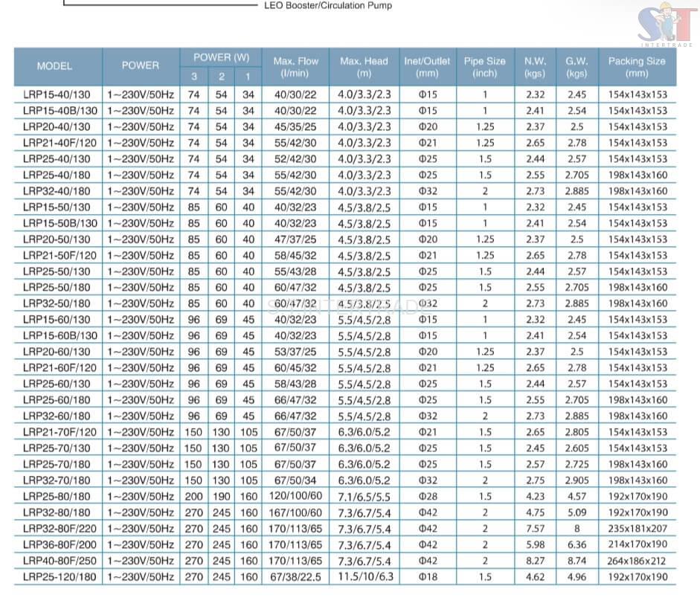Click the POWER (W) header cell
Screen dimensions: 700x615
tap(221, 57)
